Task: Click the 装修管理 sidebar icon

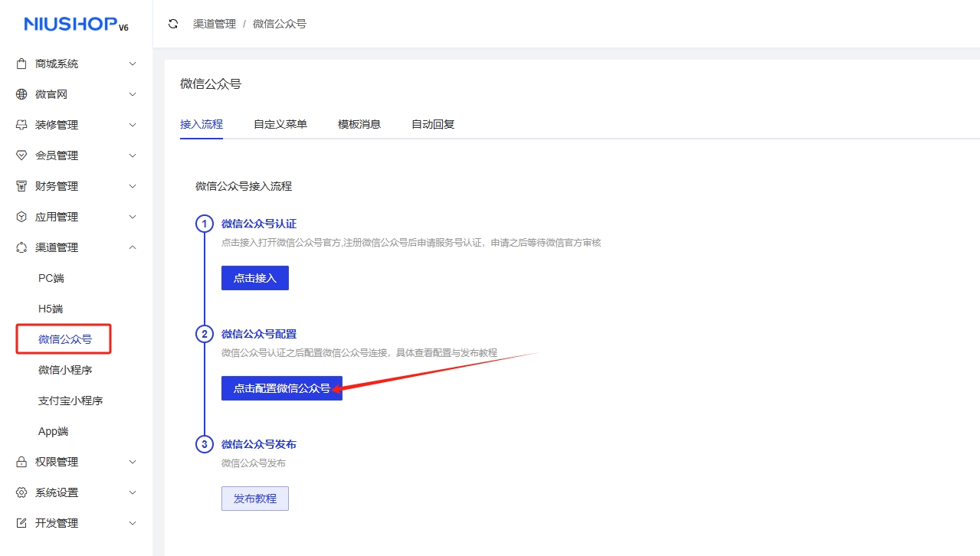Action: pos(21,125)
